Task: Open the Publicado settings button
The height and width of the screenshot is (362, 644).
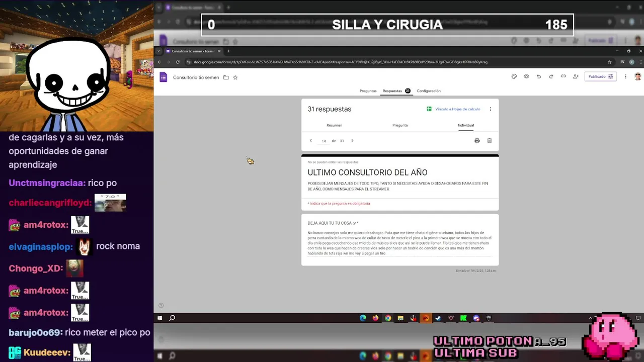Action: [600, 76]
